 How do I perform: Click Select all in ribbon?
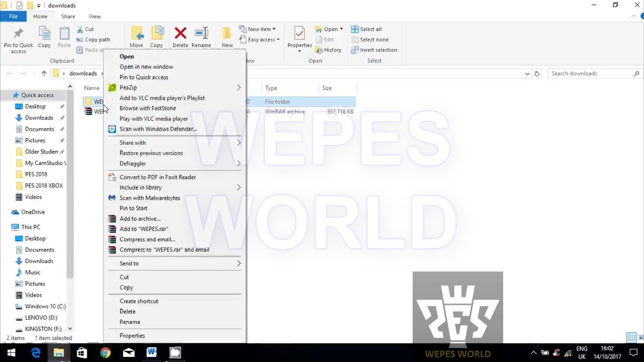366,29
